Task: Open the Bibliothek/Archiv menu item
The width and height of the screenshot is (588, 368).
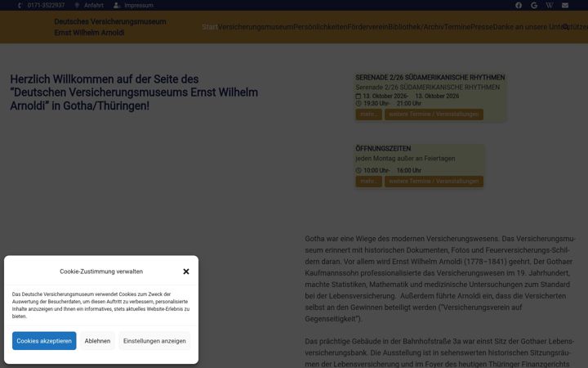Action: click(416, 27)
